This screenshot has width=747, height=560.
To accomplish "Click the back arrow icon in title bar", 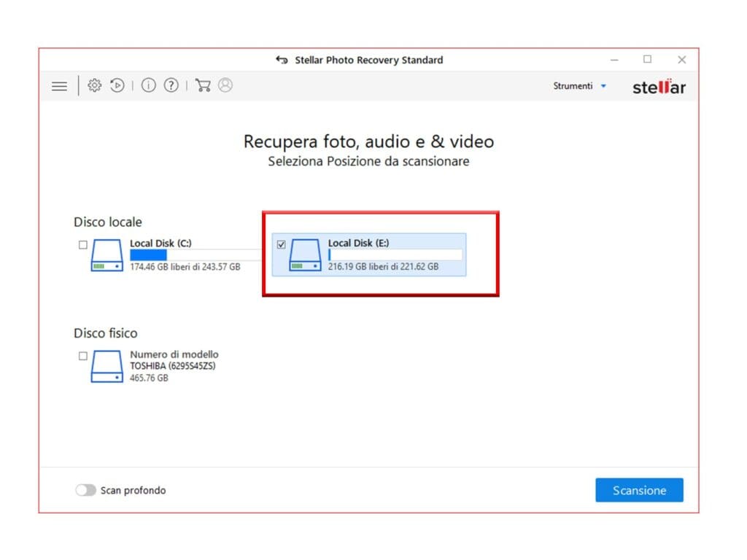I will click(x=282, y=60).
